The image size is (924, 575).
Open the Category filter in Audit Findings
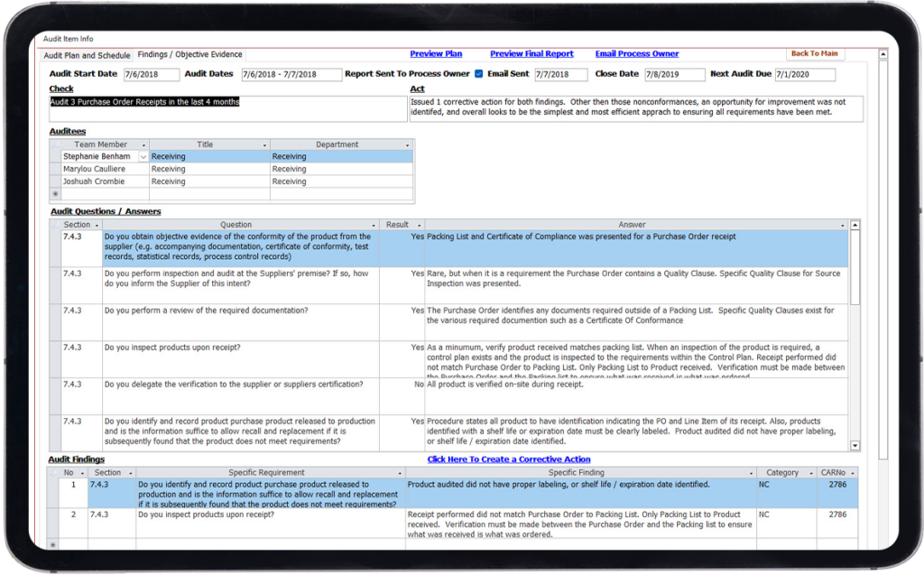(x=813, y=471)
